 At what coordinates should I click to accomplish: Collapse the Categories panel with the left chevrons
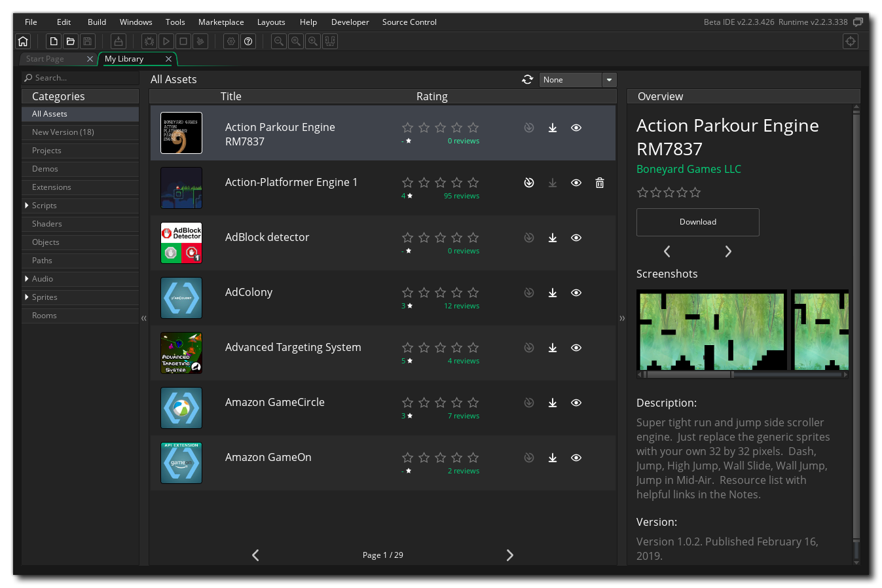pos(144,318)
